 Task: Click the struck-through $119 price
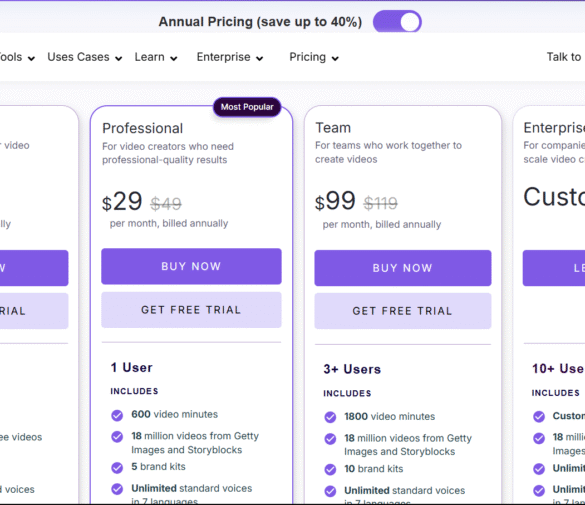[x=381, y=204]
